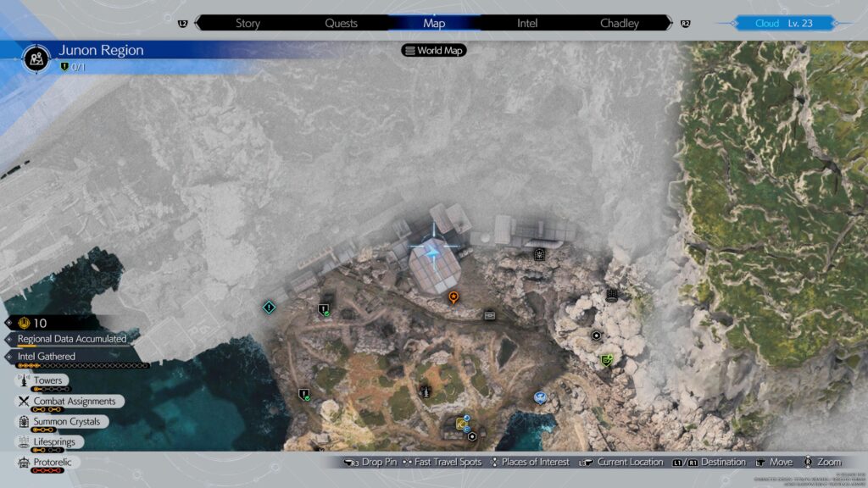Open the Summon Crystals category
The height and width of the screenshot is (488, 868).
tap(66, 421)
